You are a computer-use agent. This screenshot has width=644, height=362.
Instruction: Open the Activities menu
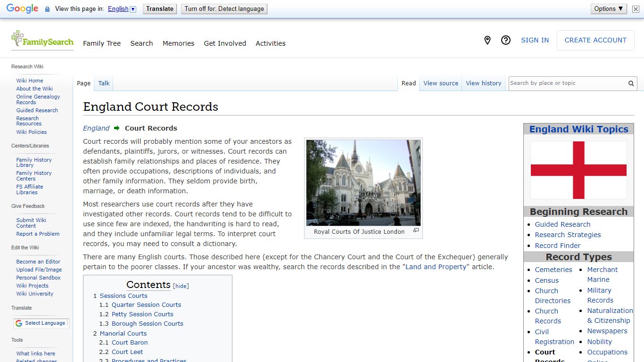(x=271, y=43)
